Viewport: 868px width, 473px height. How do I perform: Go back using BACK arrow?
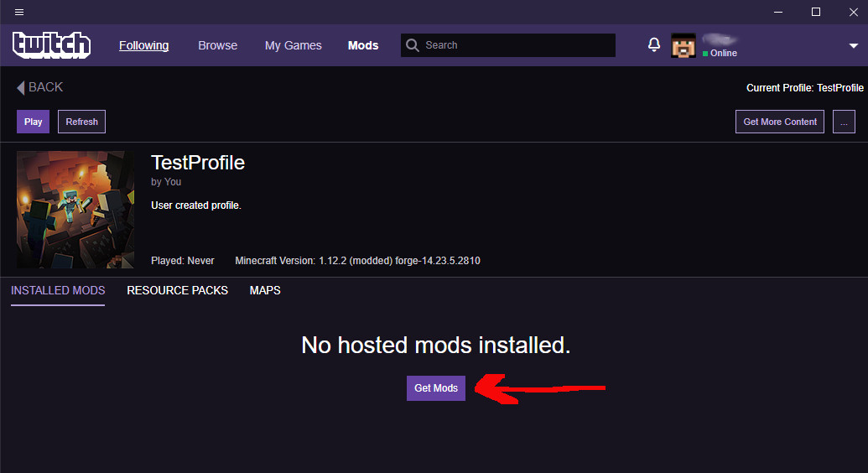40,87
